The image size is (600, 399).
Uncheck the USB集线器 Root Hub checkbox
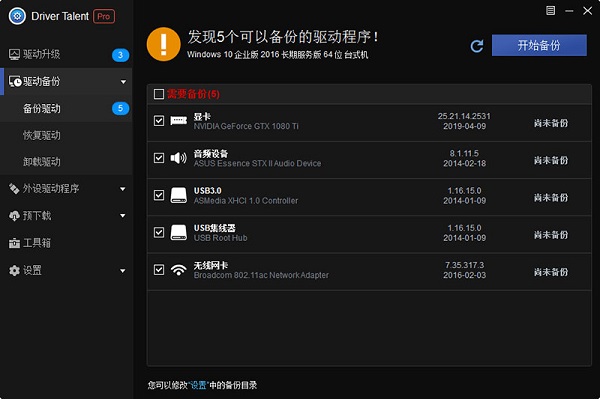(159, 232)
